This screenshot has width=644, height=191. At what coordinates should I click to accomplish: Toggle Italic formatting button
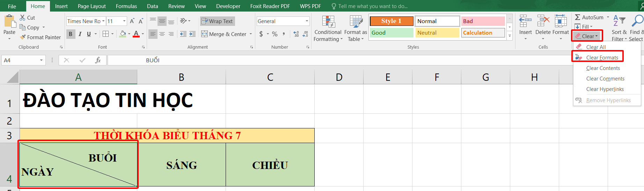[80, 34]
